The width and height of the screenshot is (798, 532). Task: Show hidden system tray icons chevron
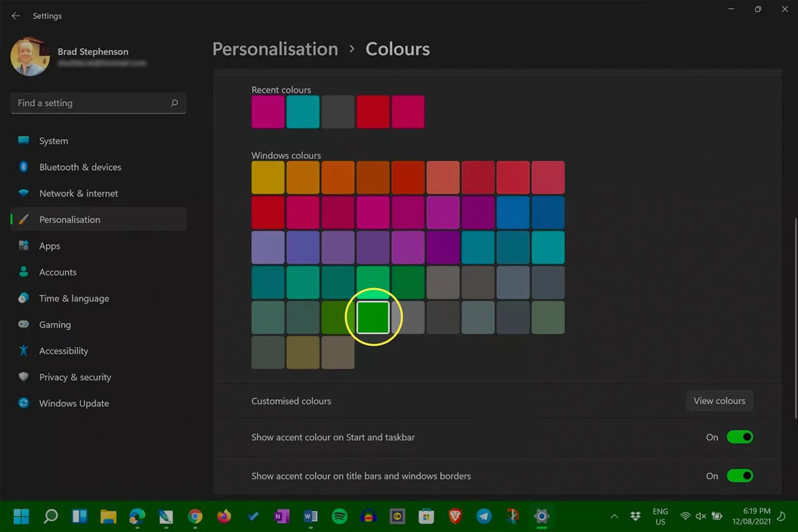pyautogui.click(x=614, y=516)
